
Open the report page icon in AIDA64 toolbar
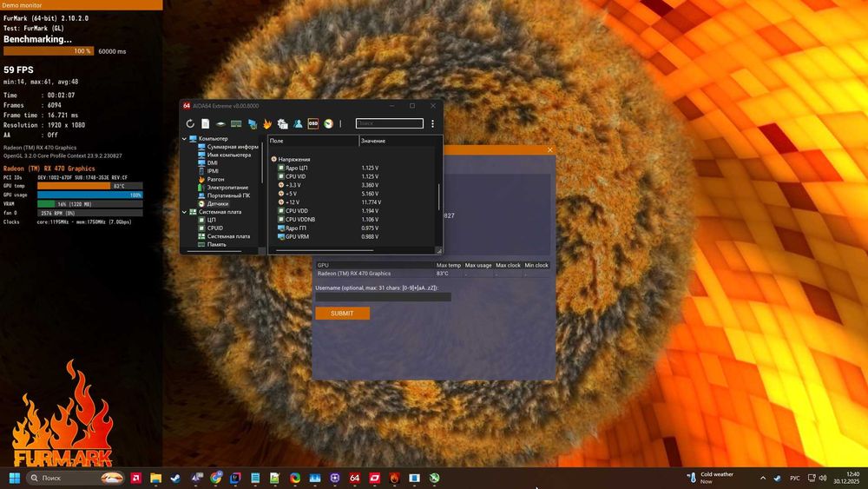tap(206, 123)
